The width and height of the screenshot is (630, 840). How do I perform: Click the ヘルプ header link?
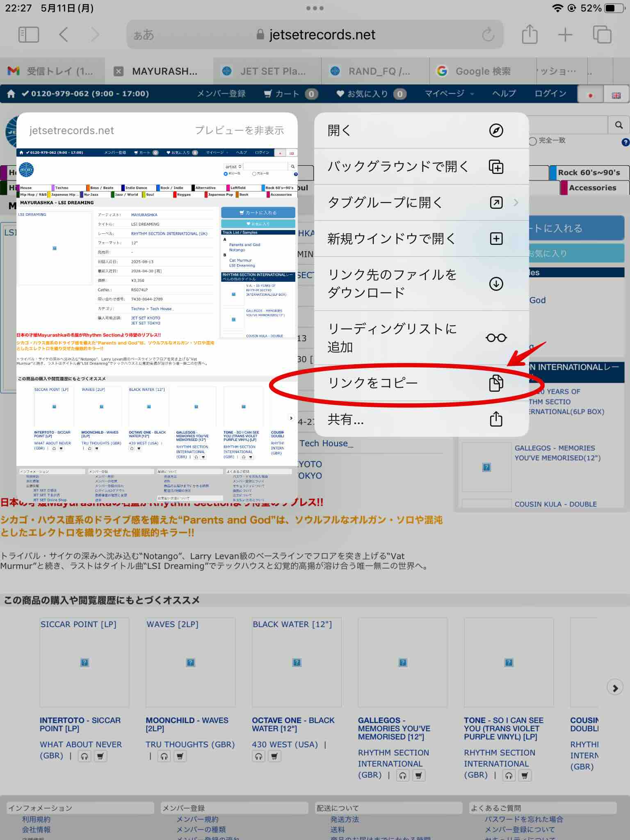pyautogui.click(x=504, y=94)
